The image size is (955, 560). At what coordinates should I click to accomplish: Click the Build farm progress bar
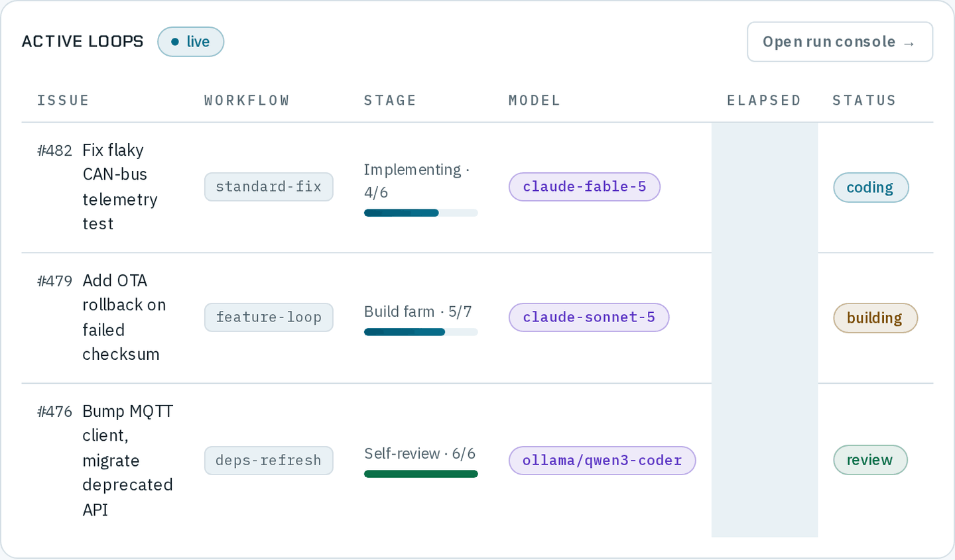(420, 332)
